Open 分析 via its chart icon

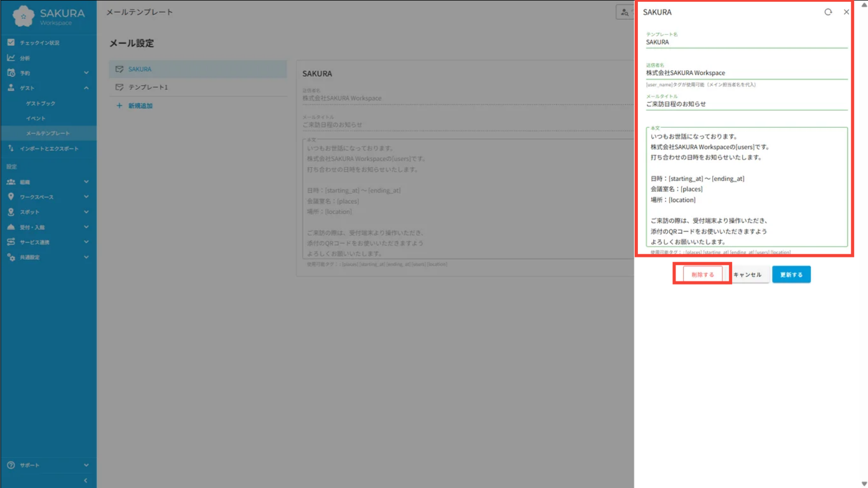click(x=11, y=58)
